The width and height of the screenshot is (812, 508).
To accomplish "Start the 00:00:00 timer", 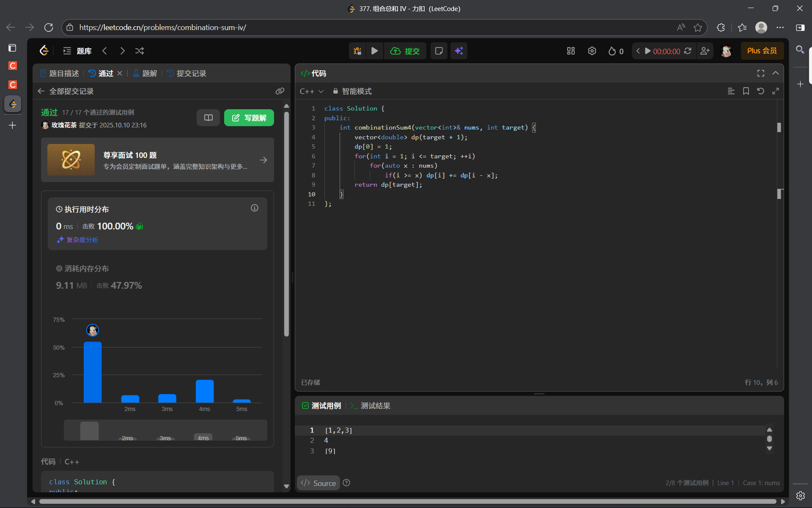I will pos(647,51).
